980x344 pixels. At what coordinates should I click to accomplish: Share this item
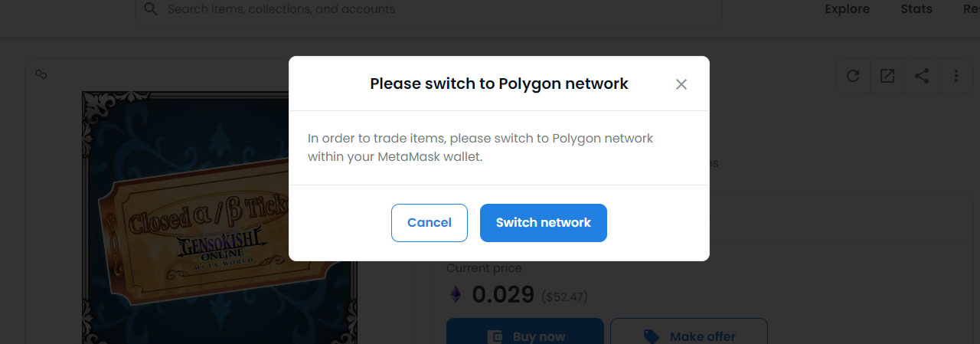click(922, 76)
